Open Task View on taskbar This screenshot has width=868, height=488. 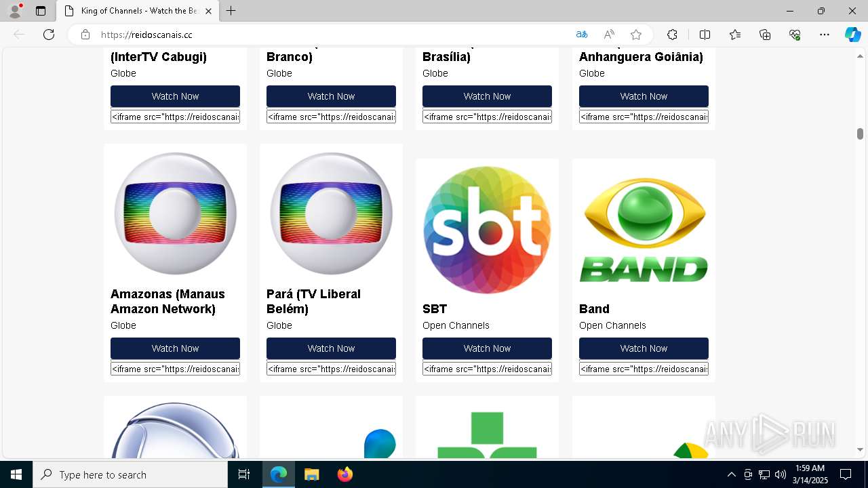click(244, 474)
